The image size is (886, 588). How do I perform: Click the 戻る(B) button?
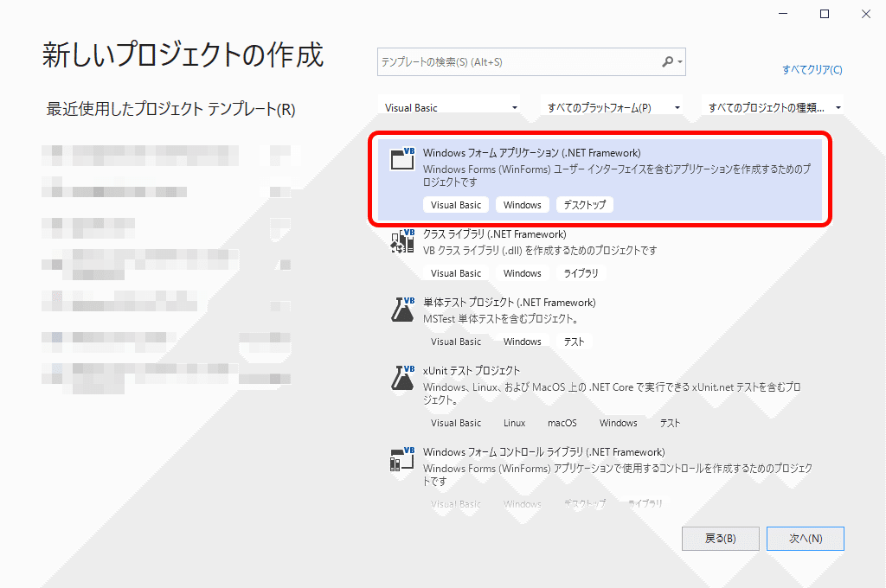click(720, 539)
